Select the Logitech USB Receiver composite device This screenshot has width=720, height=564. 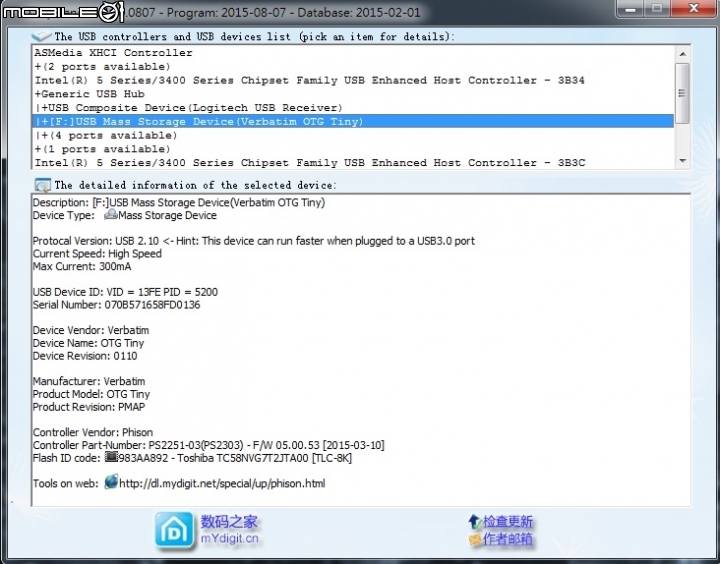coord(354,107)
